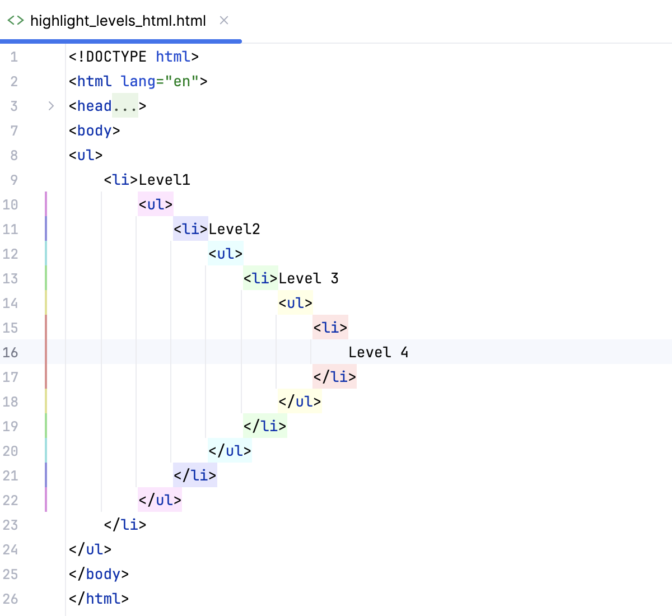Click the closing li tag on line 23

[x=125, y=525]
